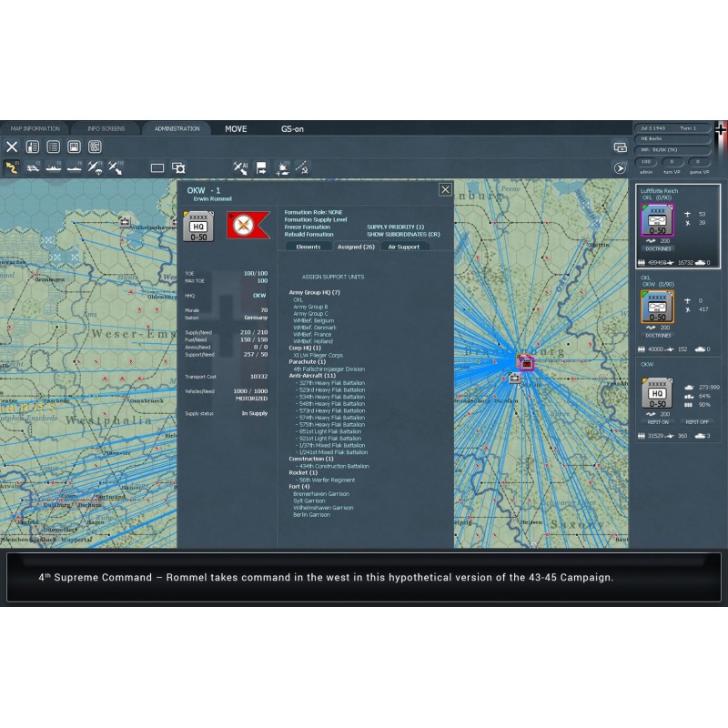Image resolution: width=728 pixels, height=728 pixels.
Task: Open the MAP INFORMATION tab
Action: click(35, 129)
